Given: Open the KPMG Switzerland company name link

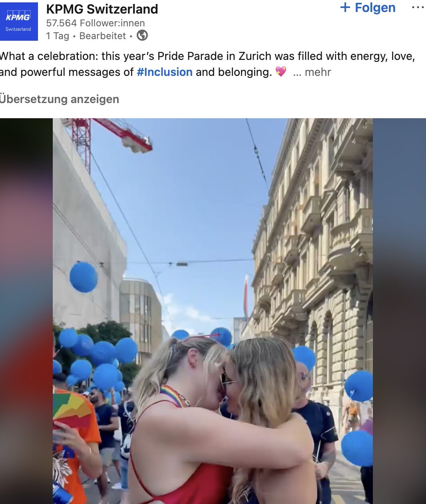Looking at the screenshot, I should click(102, 9).
